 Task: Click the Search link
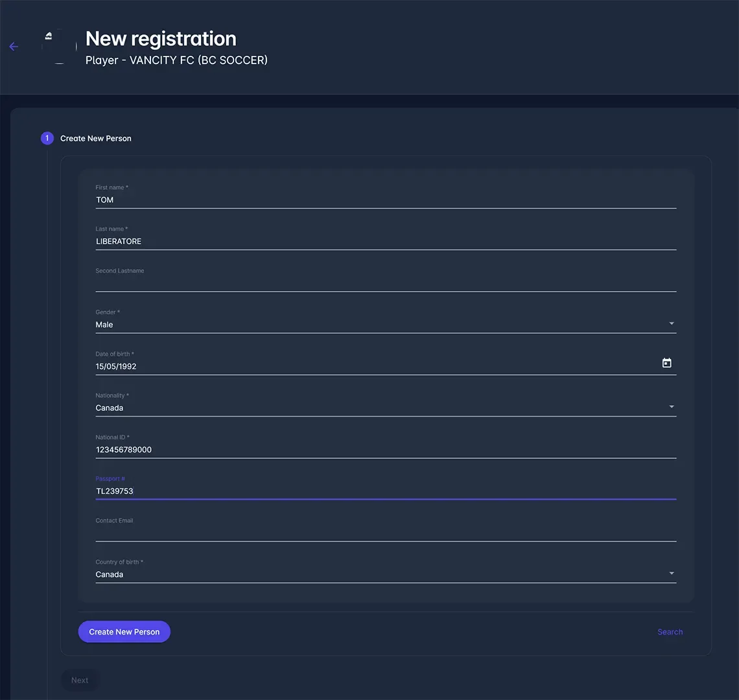670,632
